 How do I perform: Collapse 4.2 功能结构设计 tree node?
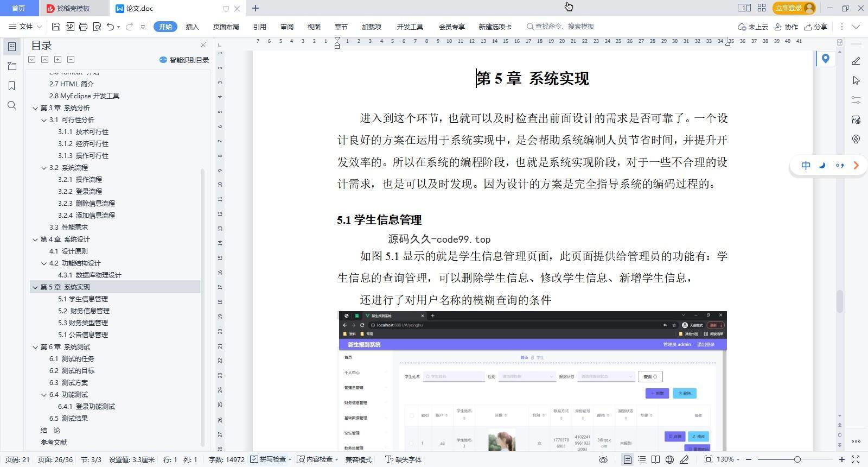(44, 263)
